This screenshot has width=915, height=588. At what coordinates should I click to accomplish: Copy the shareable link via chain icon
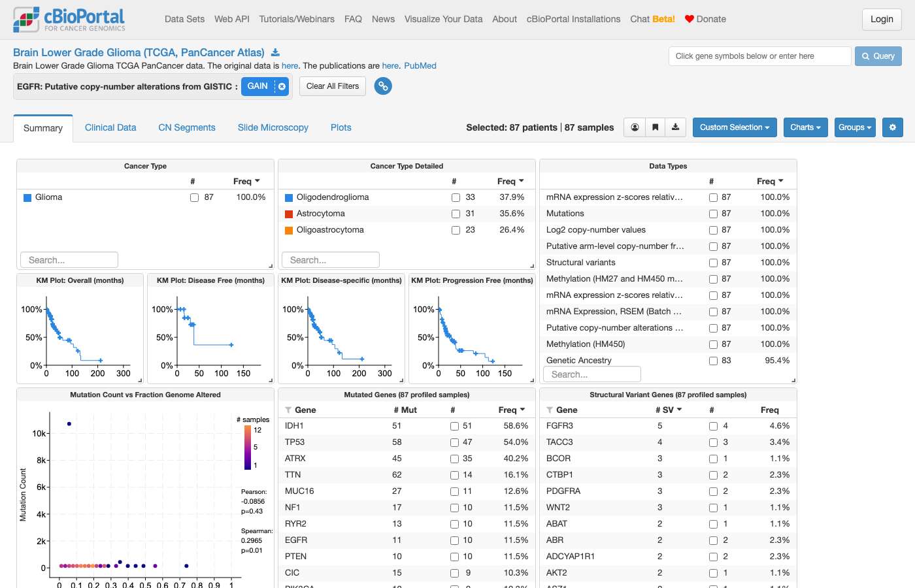pos(383,86)
